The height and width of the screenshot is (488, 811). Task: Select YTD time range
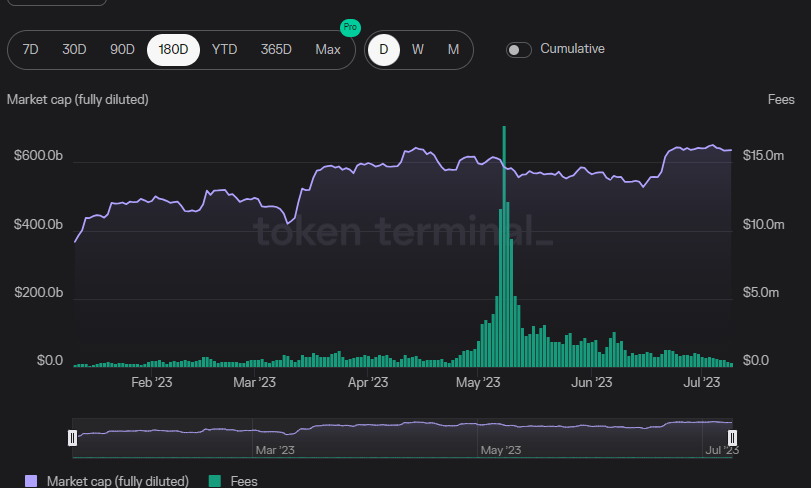click(x=226, y=49)
